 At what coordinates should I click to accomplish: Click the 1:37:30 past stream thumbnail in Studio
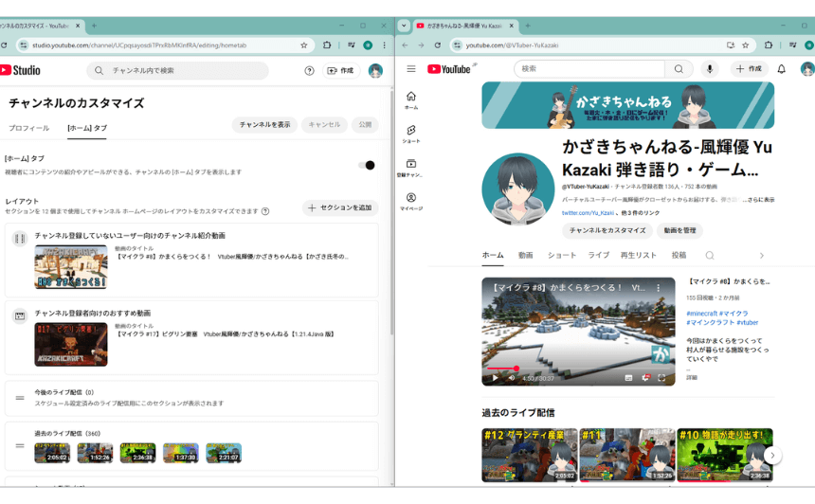click(180, 453)
